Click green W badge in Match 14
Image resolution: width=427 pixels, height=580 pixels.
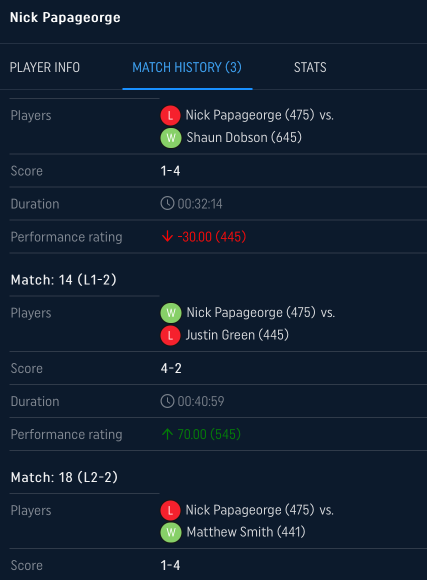coord(171,313)
